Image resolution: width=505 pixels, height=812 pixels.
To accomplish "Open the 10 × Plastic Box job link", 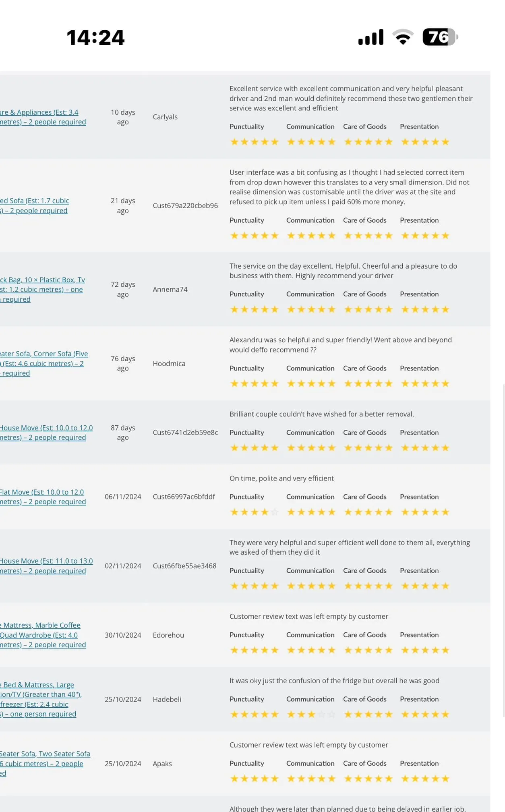I will (x=43, y=290).
